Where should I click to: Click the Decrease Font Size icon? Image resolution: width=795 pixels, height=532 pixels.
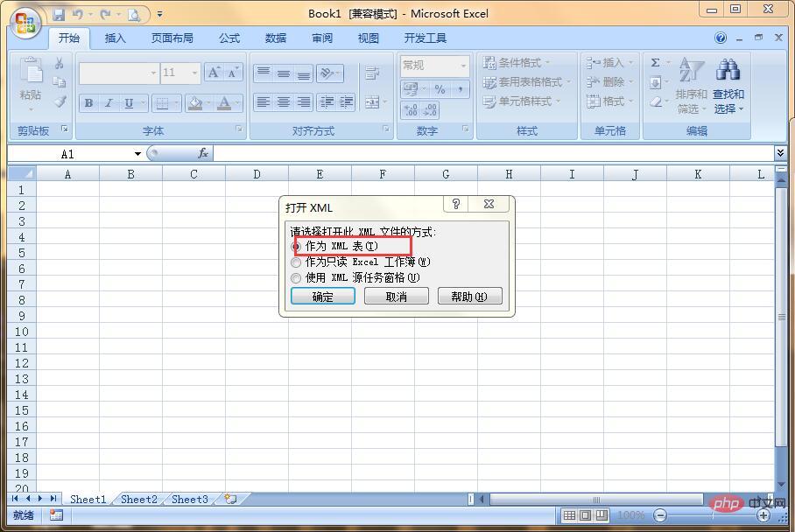(233, 73)
